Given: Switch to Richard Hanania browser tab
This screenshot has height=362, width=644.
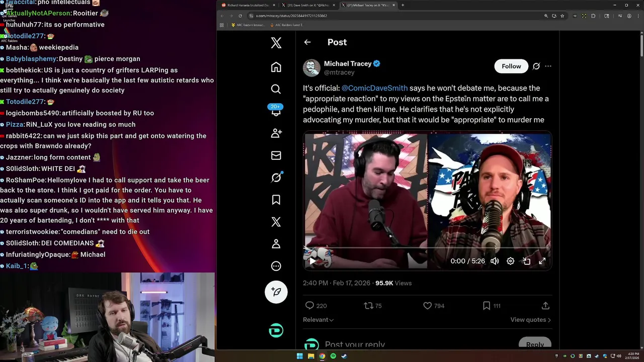Looking at the screenshot, I should (249, 5).
